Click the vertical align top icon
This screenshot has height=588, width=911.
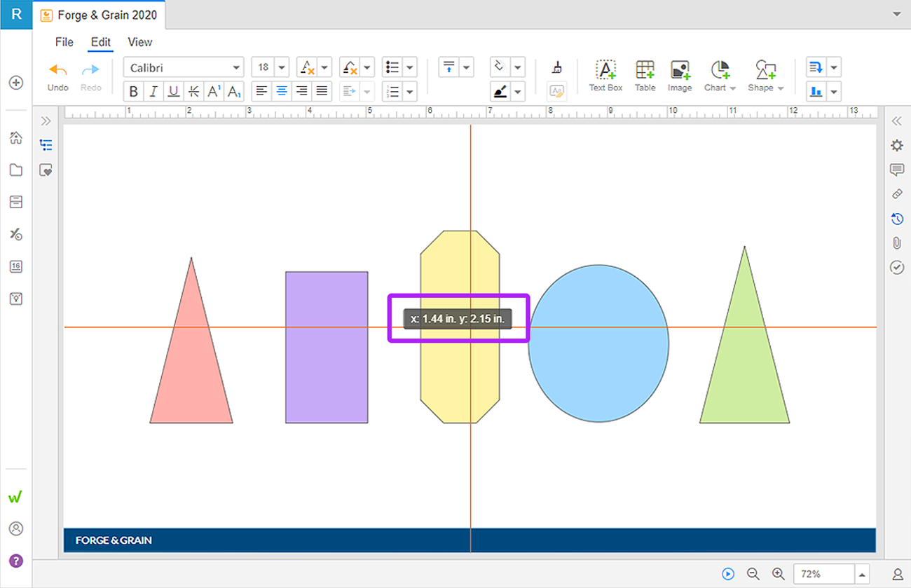[x=449, y=68]
